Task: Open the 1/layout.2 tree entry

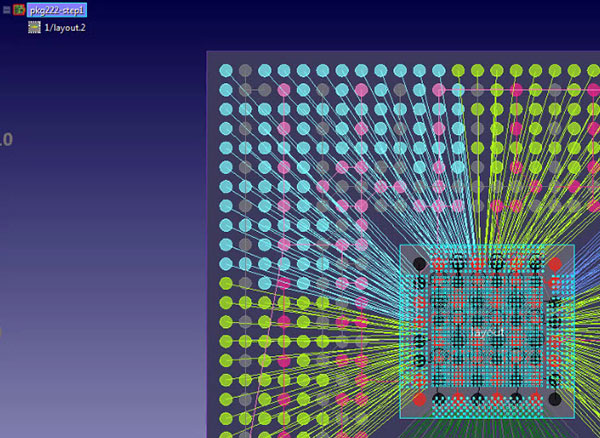Action: point(63,28)
